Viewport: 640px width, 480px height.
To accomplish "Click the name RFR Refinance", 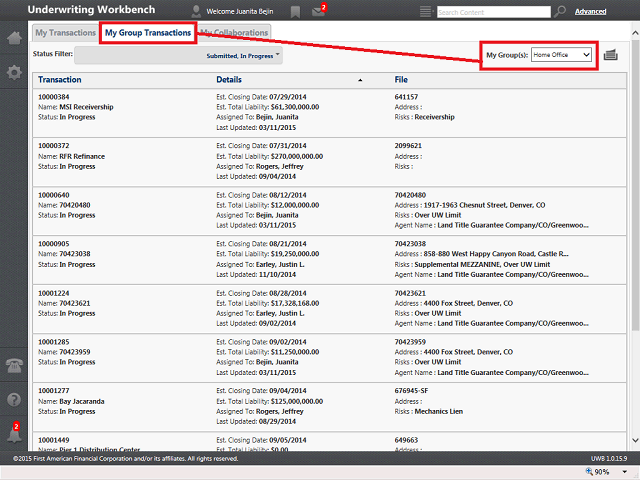I will pos(82,156).
